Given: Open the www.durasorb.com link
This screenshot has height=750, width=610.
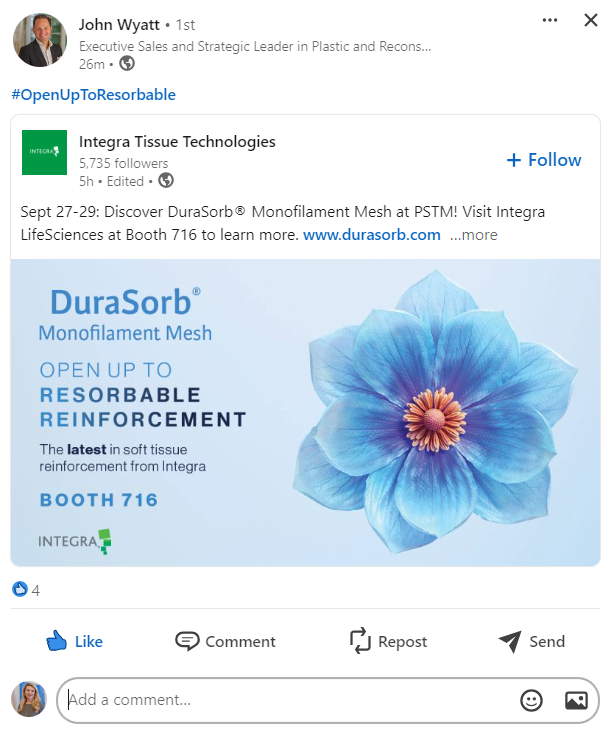Looking at the screenshot, I should (372, 235).
